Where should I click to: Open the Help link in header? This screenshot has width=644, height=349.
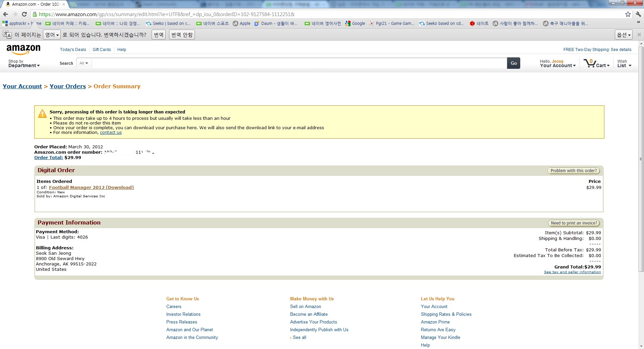(122, 50)
